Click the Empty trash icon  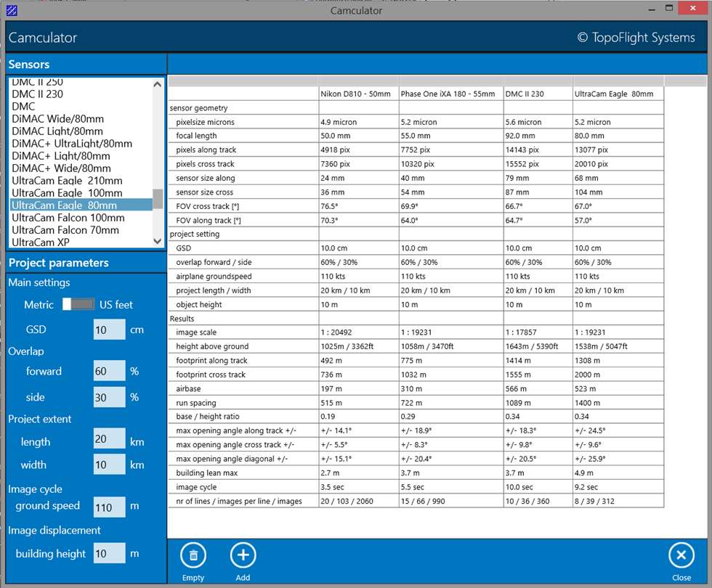(193, 555)
